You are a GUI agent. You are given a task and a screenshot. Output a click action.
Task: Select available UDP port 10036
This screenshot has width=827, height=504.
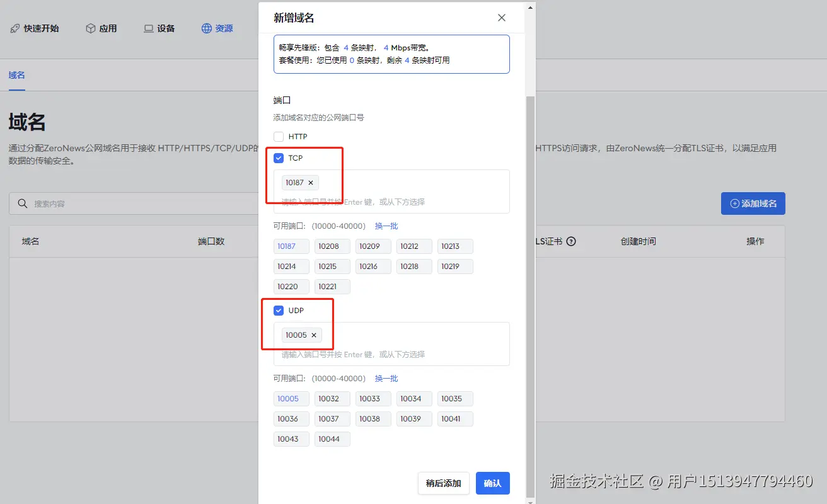291,419
